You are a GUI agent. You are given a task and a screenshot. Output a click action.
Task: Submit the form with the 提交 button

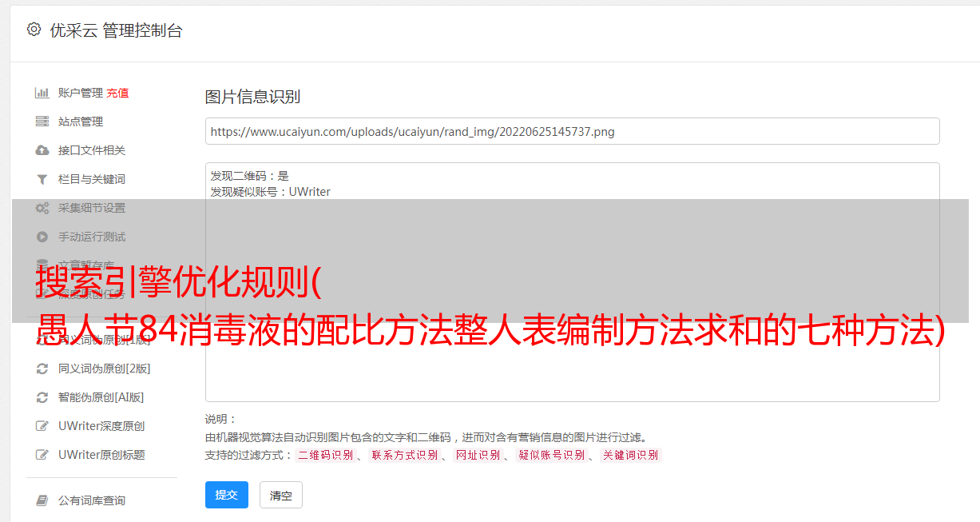(x=227, y=495)
